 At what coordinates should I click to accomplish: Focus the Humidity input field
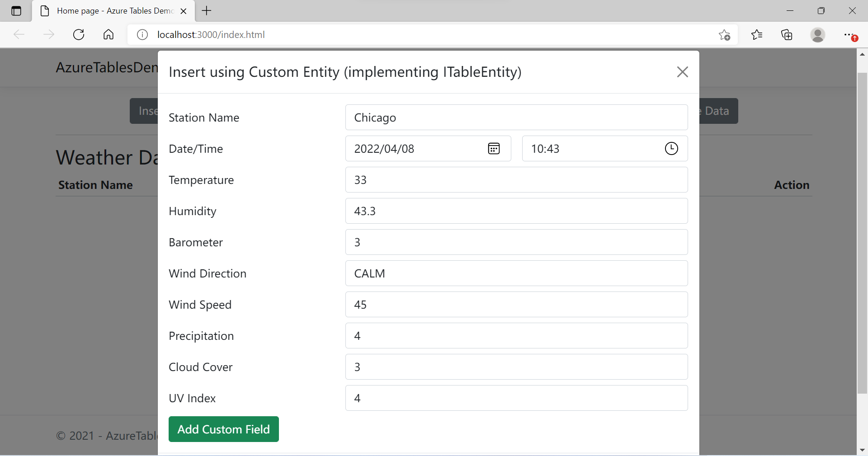point(516,211)
